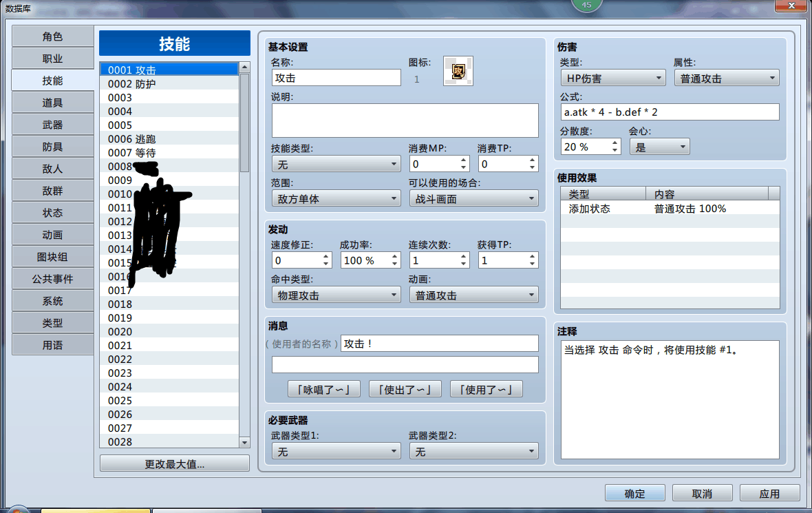Expand the 命中类型 dropdown
The height and width of the screenshot is (513, 812).
pos(336,295)
